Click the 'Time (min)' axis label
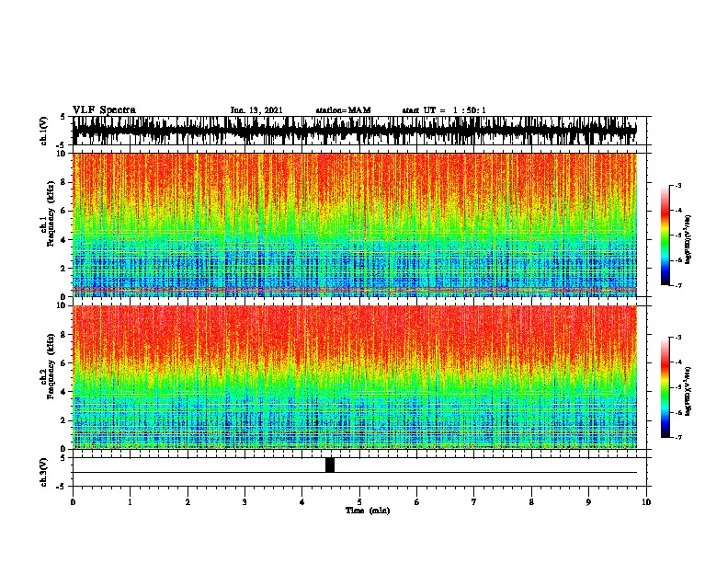This screenshot has height=563, width=728. [368, 511]
